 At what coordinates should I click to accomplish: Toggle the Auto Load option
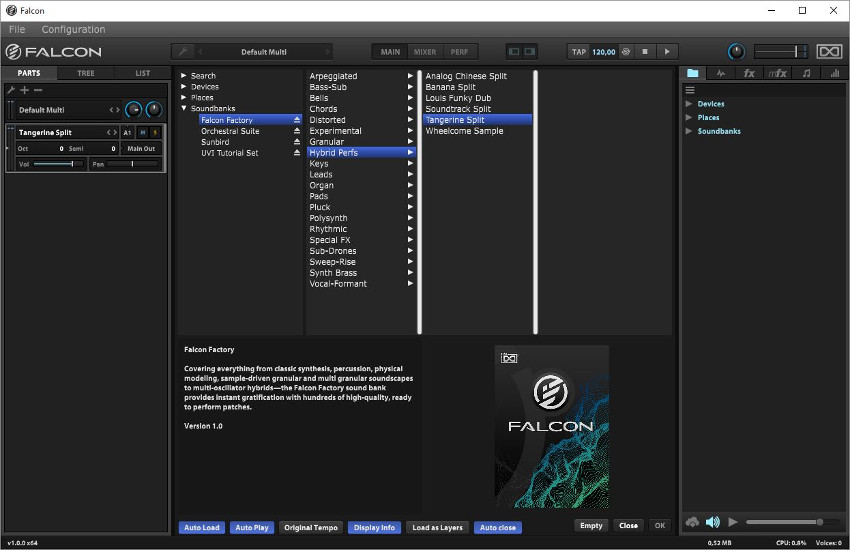[x=202, y=527]
